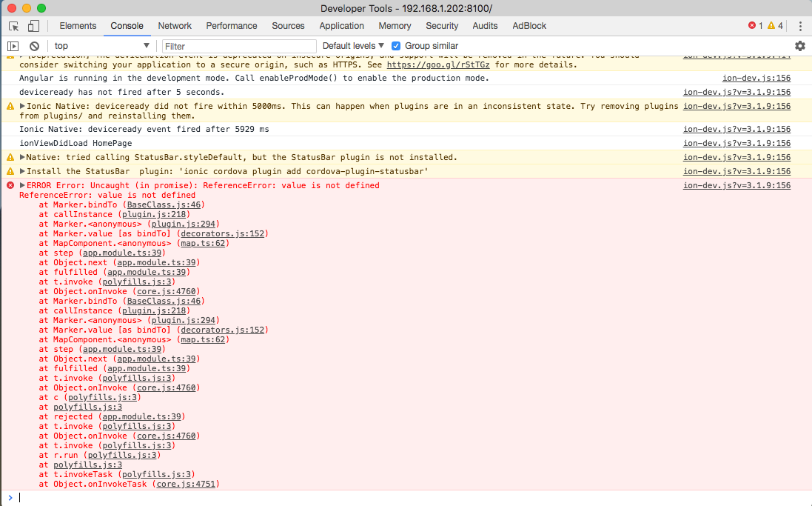The height and width of the screenshot is (506, 812).
Task: Toggle the device toolbar icon
Action: pyautogui.click(x=32, y=25)
